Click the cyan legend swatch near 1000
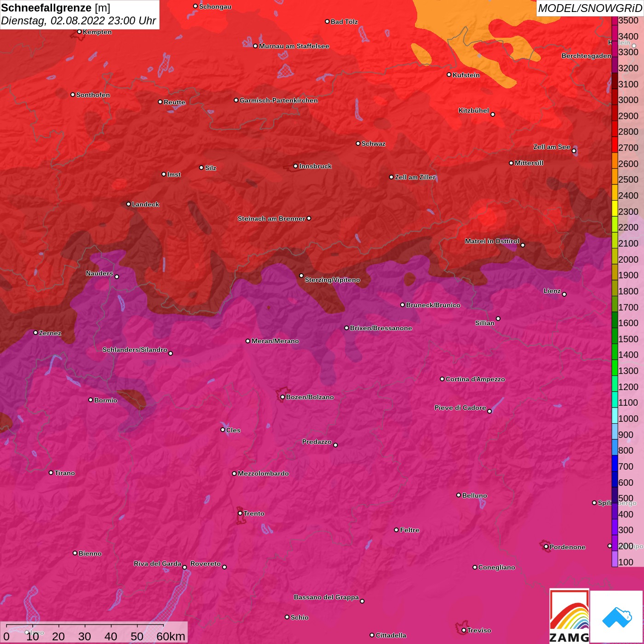The image size is (644, 644). [615, 415]
